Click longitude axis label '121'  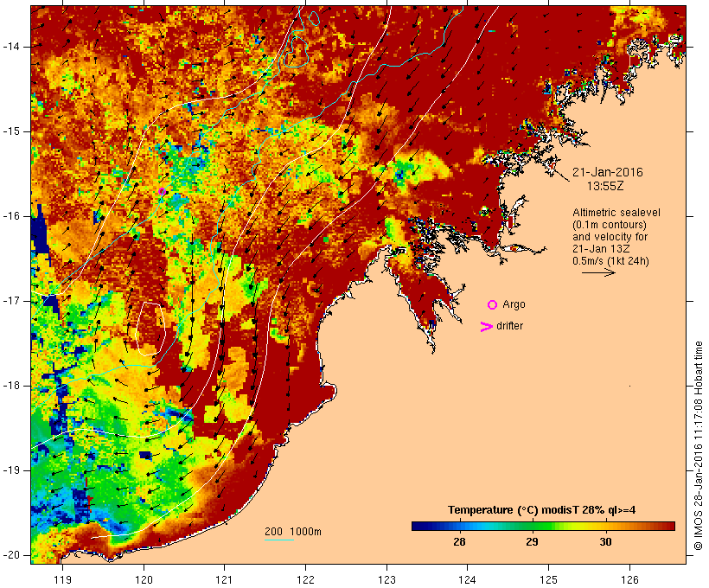pyautogui.click(x=224, y=579)
